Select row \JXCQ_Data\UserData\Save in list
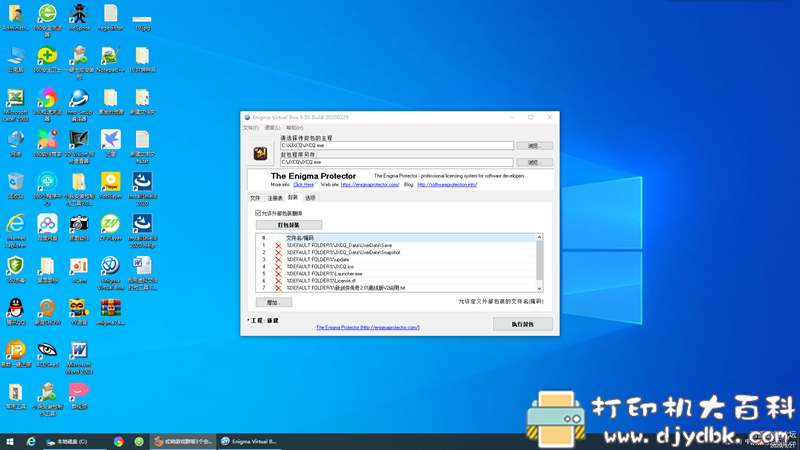 [x=396, y=245]
